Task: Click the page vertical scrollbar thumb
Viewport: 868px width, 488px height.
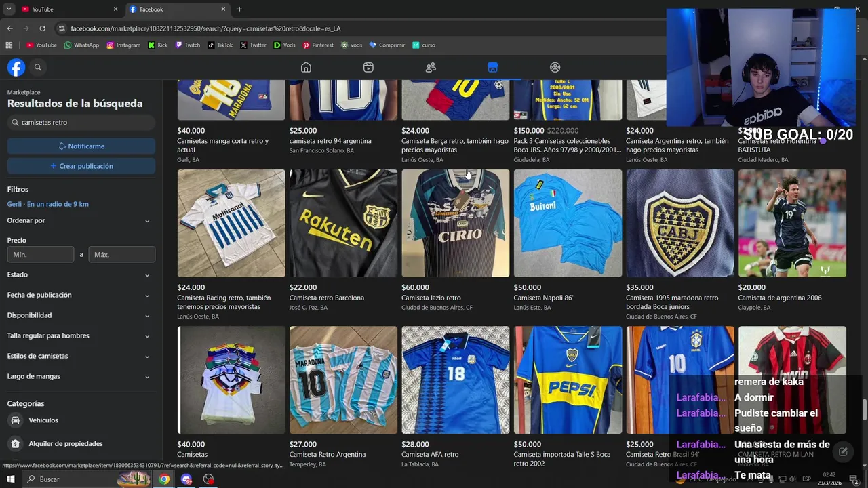Action: point(864,409)
